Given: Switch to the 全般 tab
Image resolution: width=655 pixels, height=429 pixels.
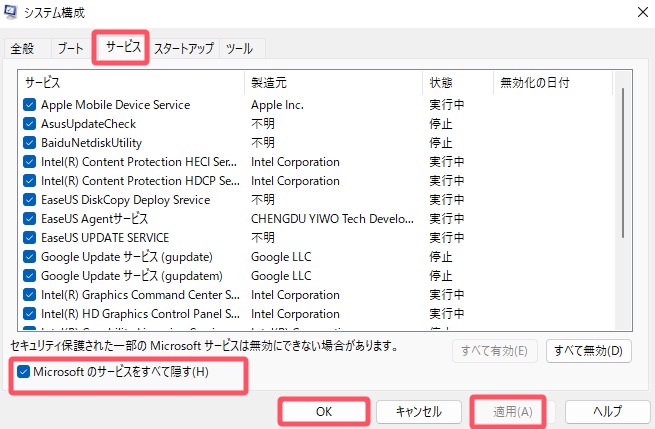Looking at the screenshot, I should 22,48.
